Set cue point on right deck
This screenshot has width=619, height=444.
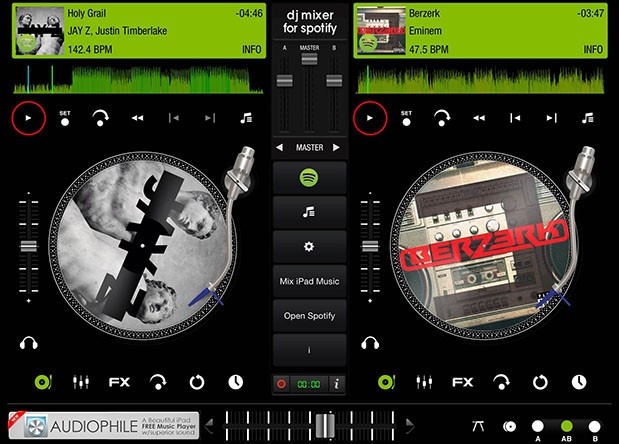pyautogui.click(x=406, y=118)
